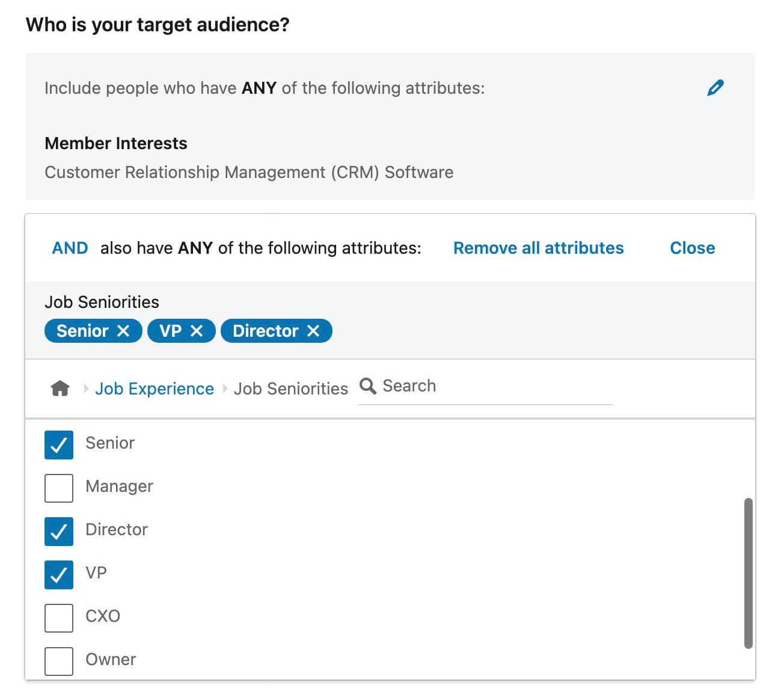778x700 pixels.
Task: Uncheck the Senior checkbox
Action: pyautogui.click(x=59, y=445)
